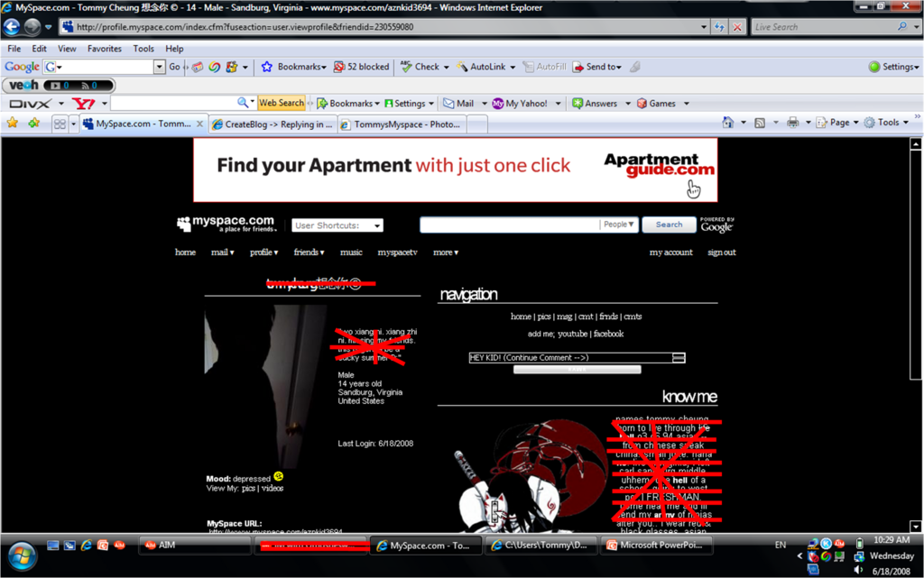Click the Home icon in command bar
The width and height of the screenshot is (924, 578).
coord(728,123)
